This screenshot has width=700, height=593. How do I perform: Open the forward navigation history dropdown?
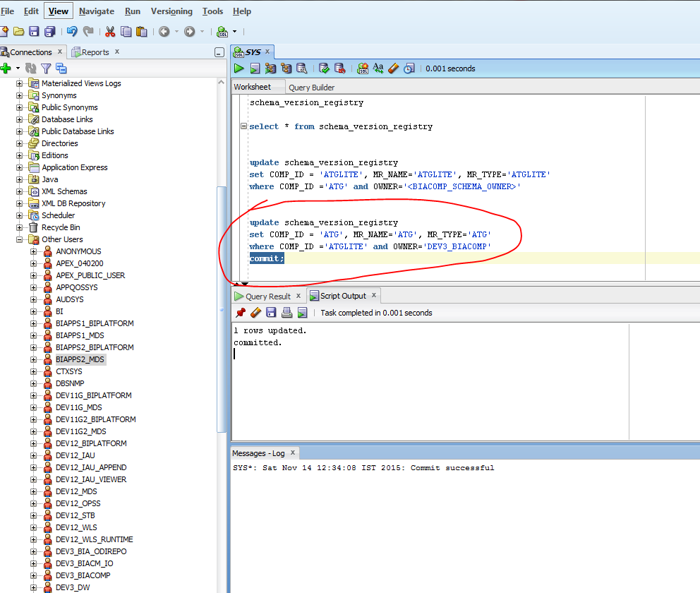pyautogui.click(x=203, y=31)
